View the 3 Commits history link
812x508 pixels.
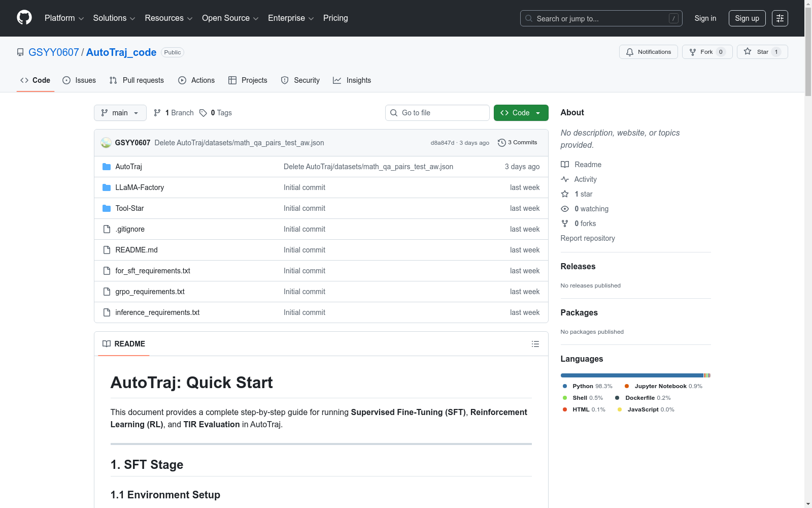[518, 143]
